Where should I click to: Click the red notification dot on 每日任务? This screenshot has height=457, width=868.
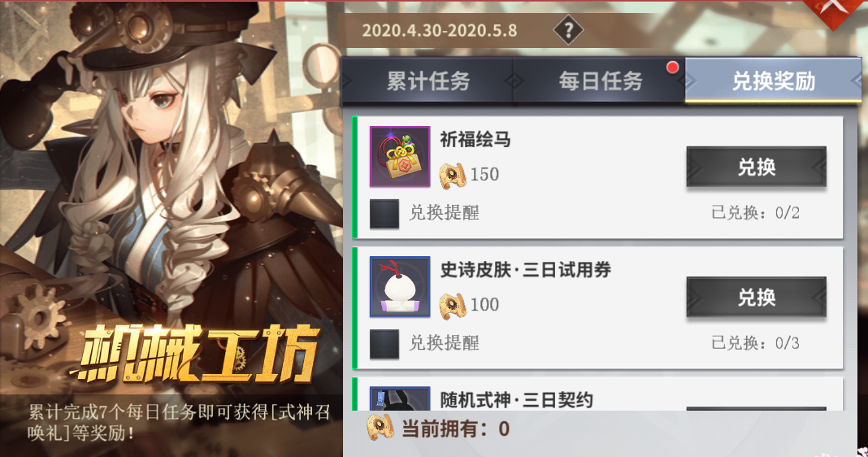tap(673, 67)
